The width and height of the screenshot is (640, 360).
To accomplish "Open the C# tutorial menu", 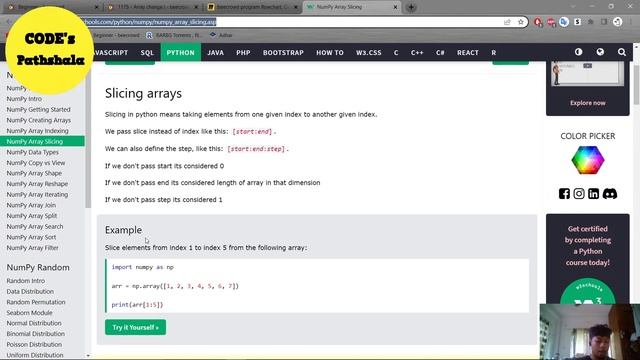I will (440, 53).
